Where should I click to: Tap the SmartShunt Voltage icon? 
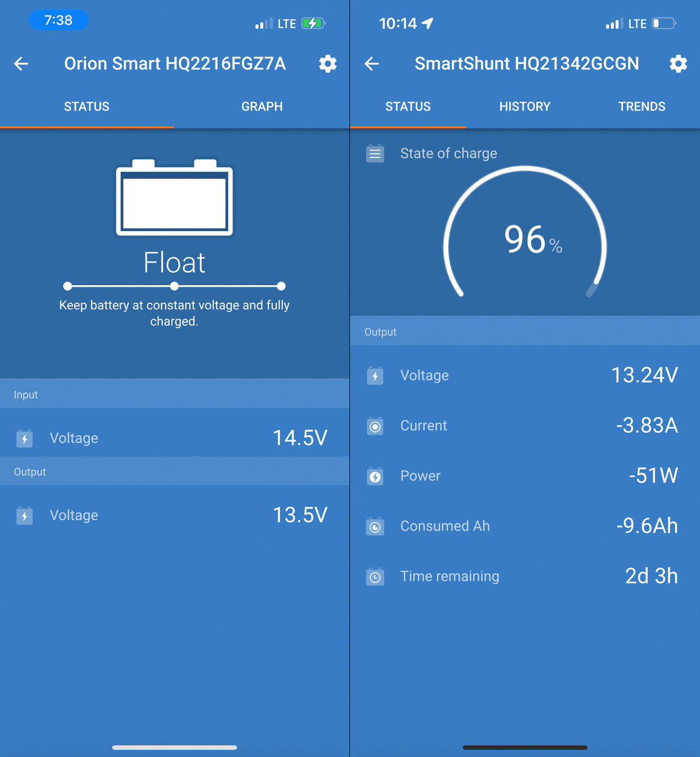(375, 376)
